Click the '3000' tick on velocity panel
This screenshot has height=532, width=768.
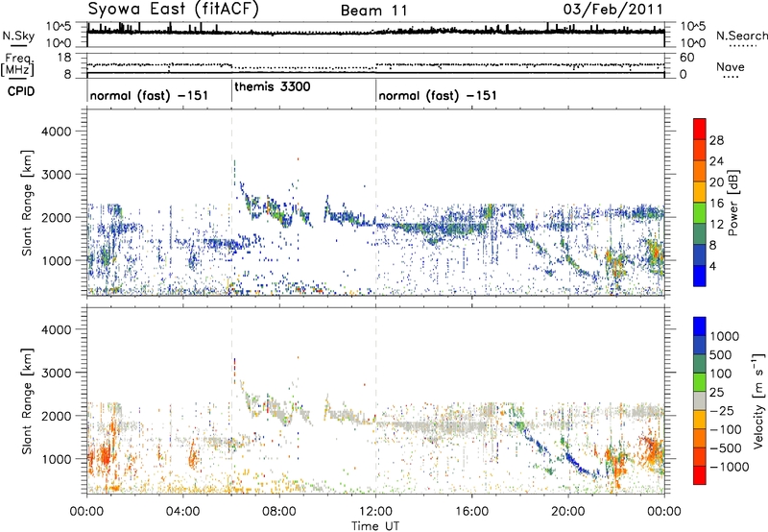57,373
